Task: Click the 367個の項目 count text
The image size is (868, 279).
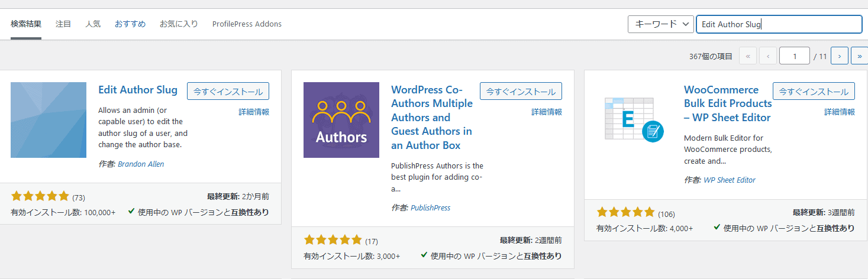Action: [711, 57]
